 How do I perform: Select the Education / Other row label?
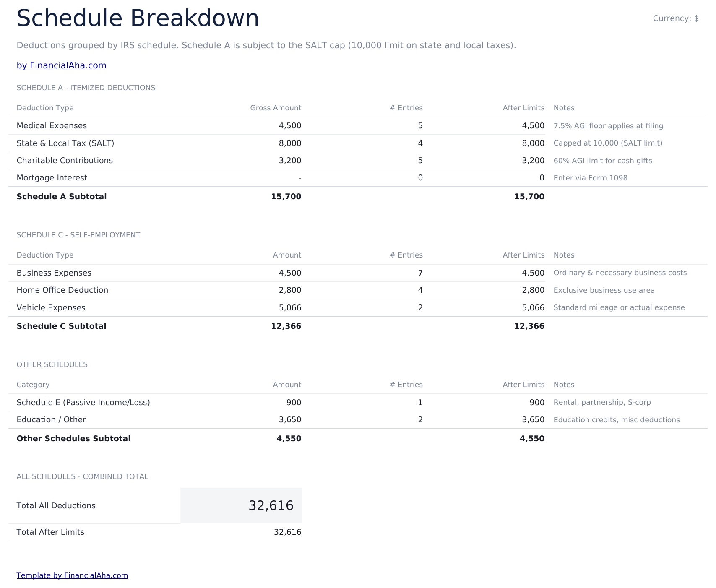(51, 420)
